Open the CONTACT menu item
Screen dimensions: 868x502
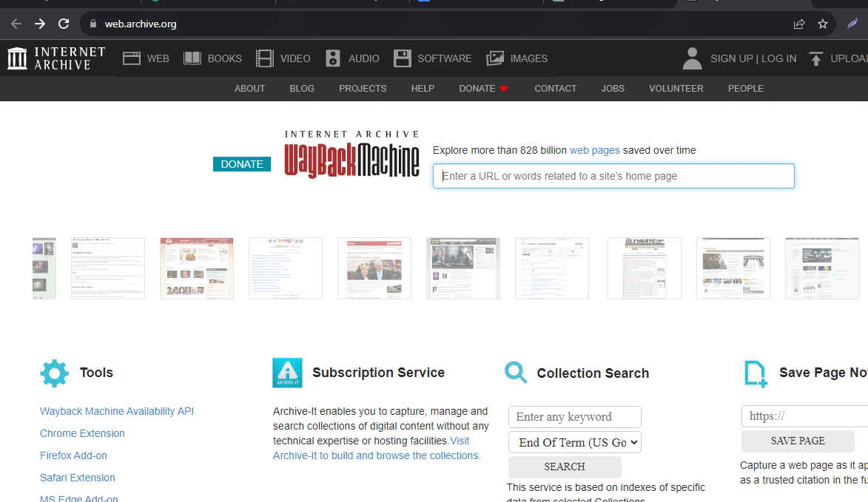point(555,89)
